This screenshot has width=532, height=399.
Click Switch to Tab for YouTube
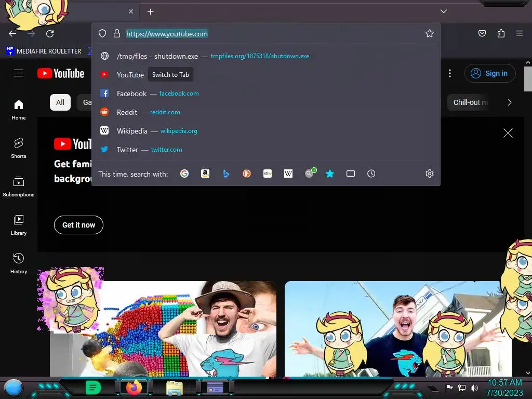(170, 75)
